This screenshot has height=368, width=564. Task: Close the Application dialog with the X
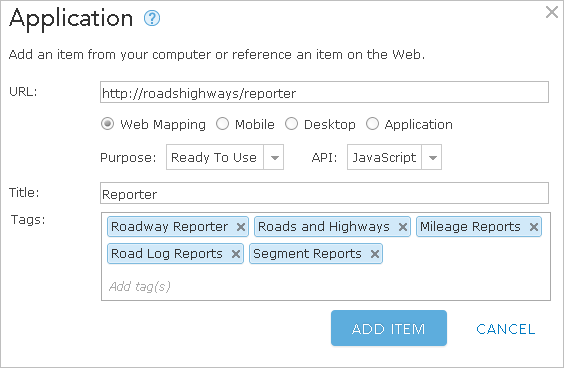point(551,12)
